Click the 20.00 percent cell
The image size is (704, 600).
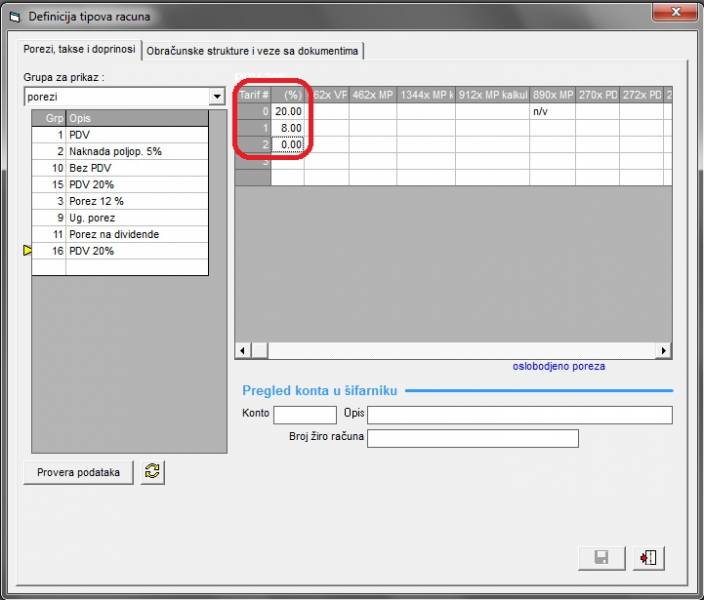click(288, 111)
